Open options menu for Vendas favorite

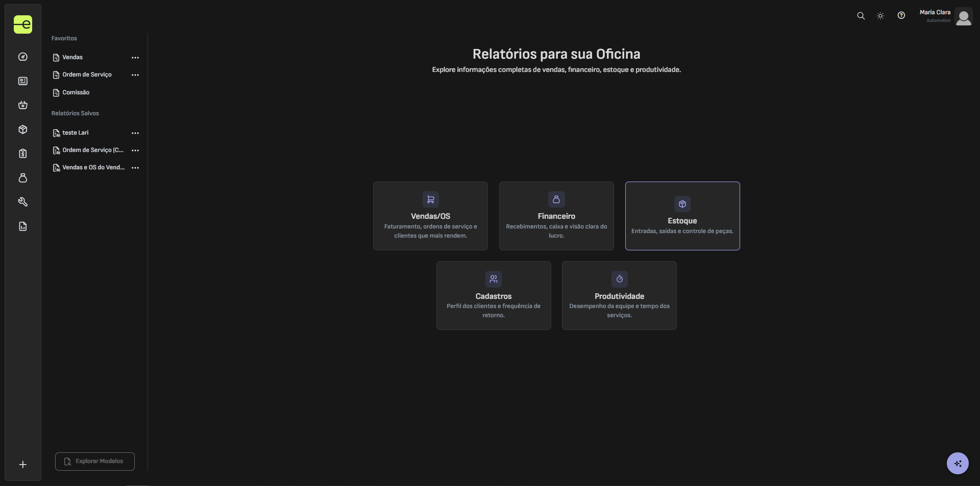tap(135, 58)
